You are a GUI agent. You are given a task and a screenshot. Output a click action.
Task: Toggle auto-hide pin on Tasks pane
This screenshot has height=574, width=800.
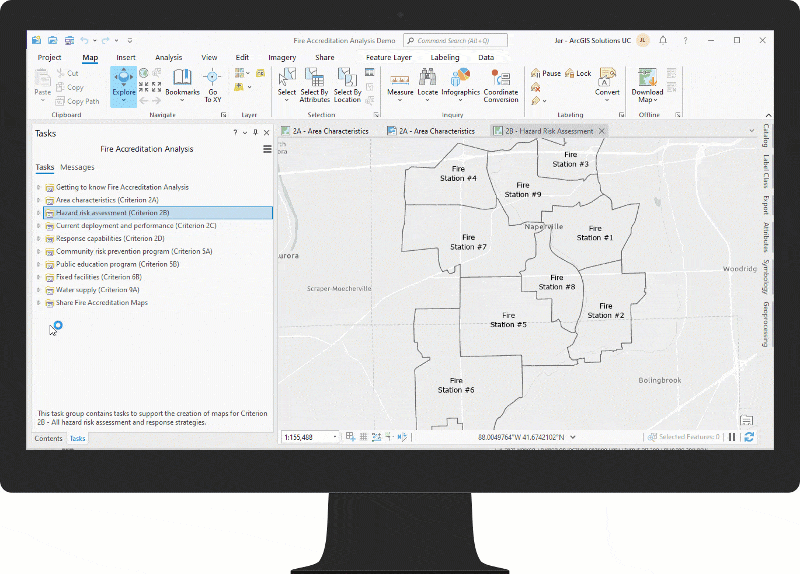(x=256, y=133)
